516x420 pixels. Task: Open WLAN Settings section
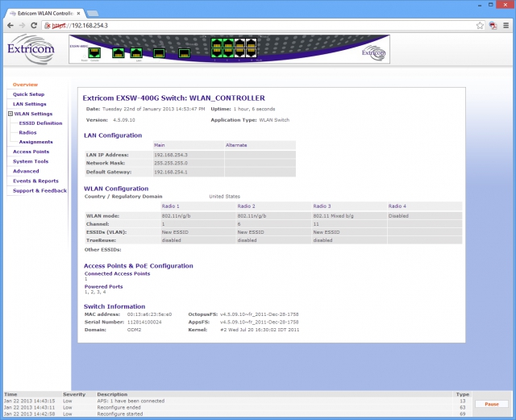[33, 114]
